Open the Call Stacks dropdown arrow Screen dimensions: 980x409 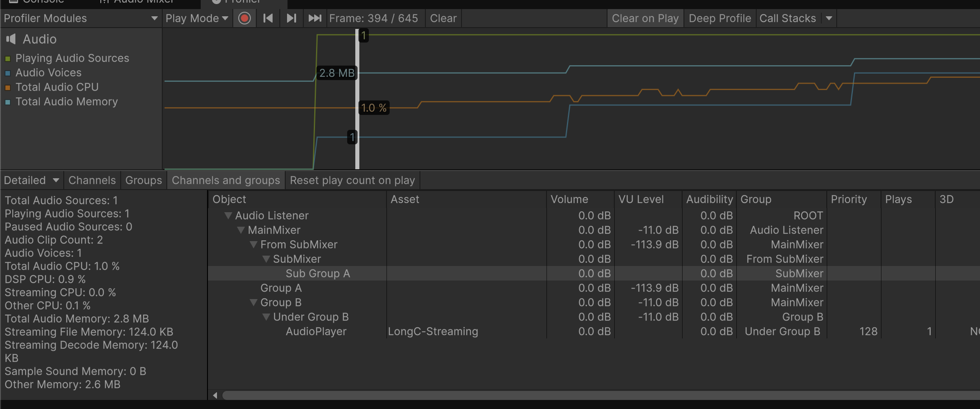pos(829,19)
